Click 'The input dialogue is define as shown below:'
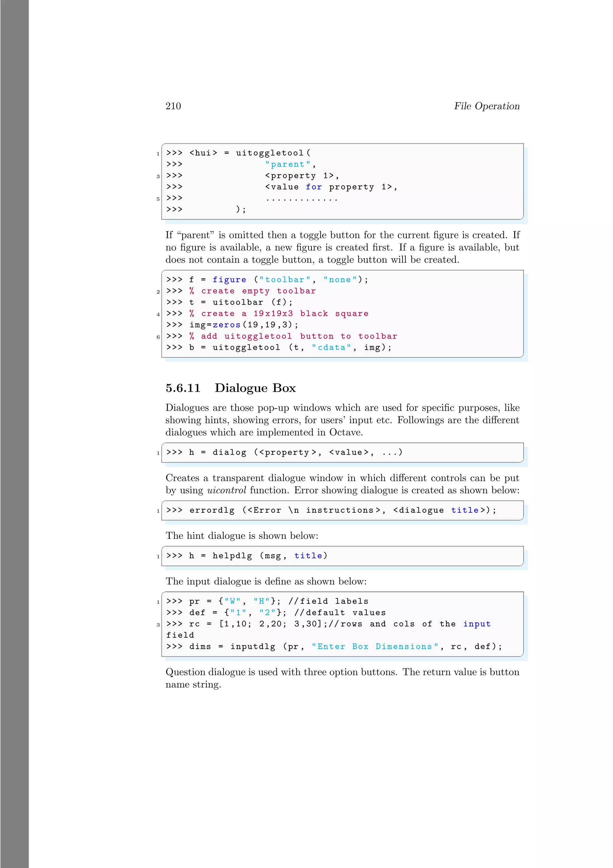This screenshot has width=613, height=868. tap(266, 582)
